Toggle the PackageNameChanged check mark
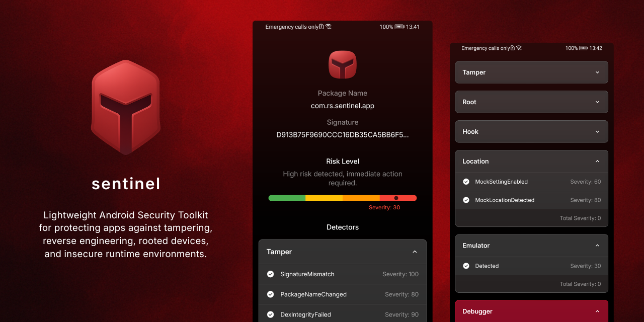Viewport: 644px width, 322px height. tap(270, 294)
